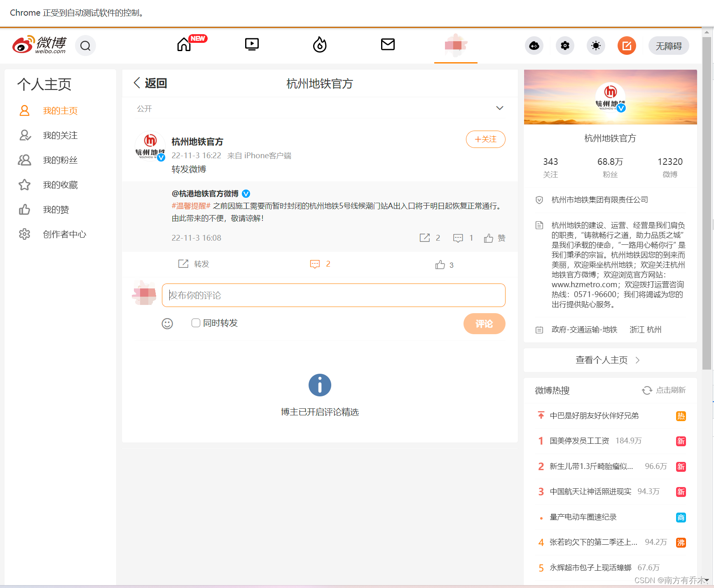Click the +关注 follow button
This screenshot has width=714, height=588.
click(485, 139)
